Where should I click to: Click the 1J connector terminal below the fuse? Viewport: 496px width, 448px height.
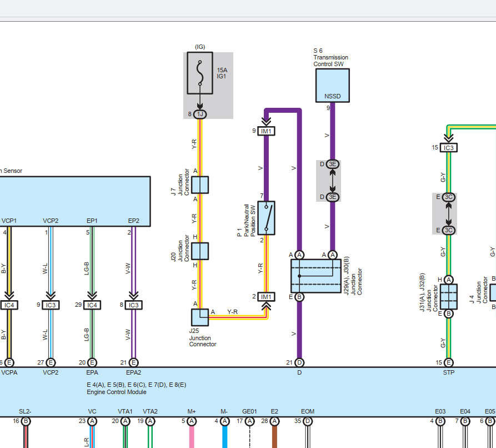(200, 115)
